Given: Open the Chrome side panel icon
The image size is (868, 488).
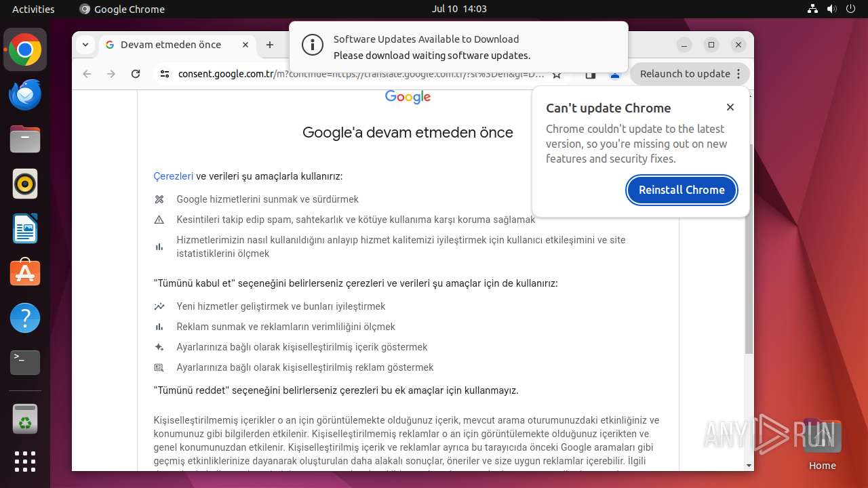Looking at the screenshot, I should click(x=591, y=74).
